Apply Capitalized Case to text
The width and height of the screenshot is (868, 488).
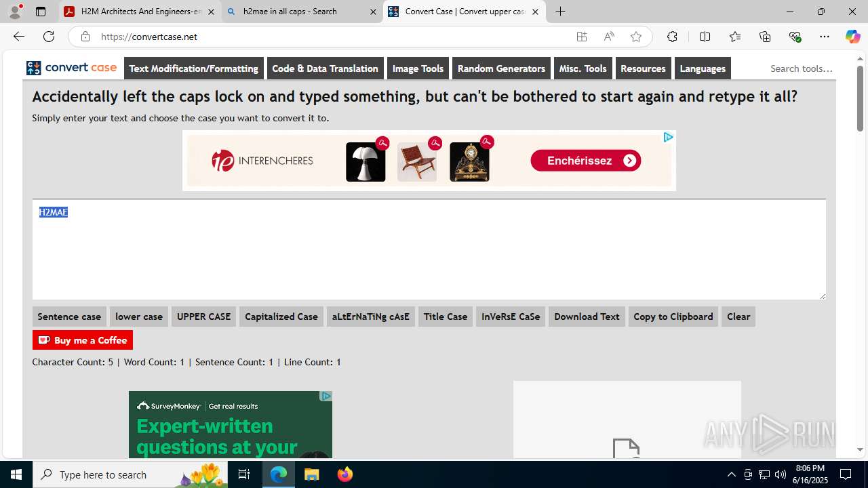pyautogui.click(x=281, y=317)
